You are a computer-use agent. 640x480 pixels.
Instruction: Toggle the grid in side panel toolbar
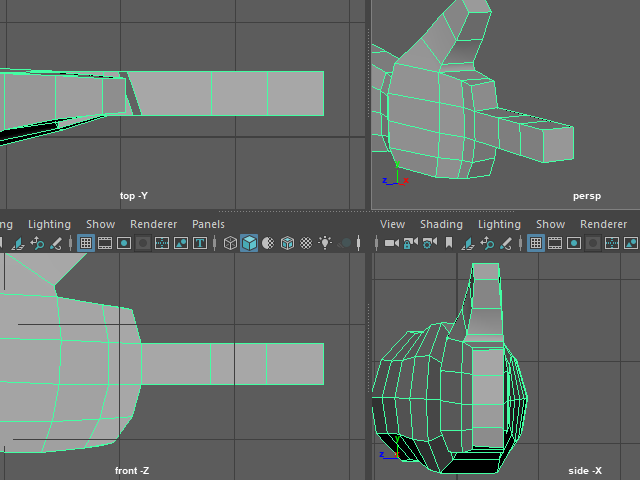click(536, 243)
